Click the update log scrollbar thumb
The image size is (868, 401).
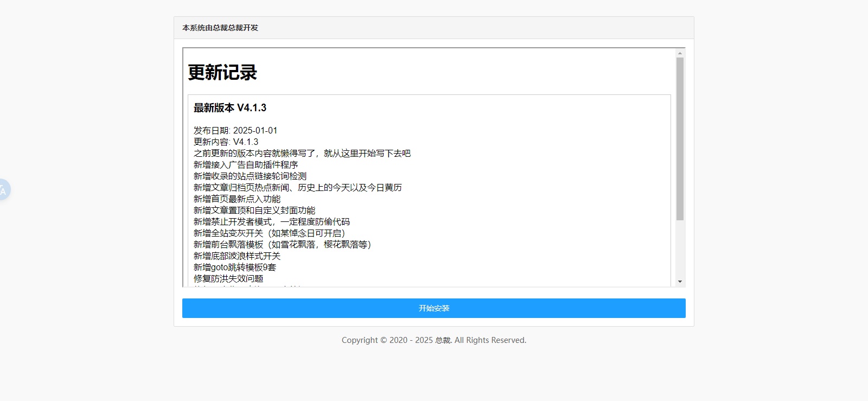coord(680,139)
